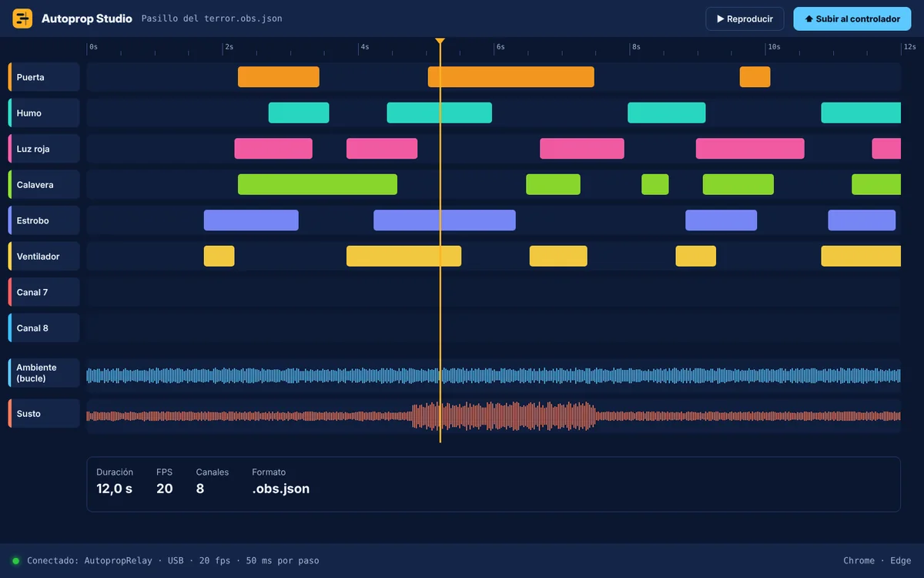
Task: Click the 0s ruler label
Action: pos(93,47)
